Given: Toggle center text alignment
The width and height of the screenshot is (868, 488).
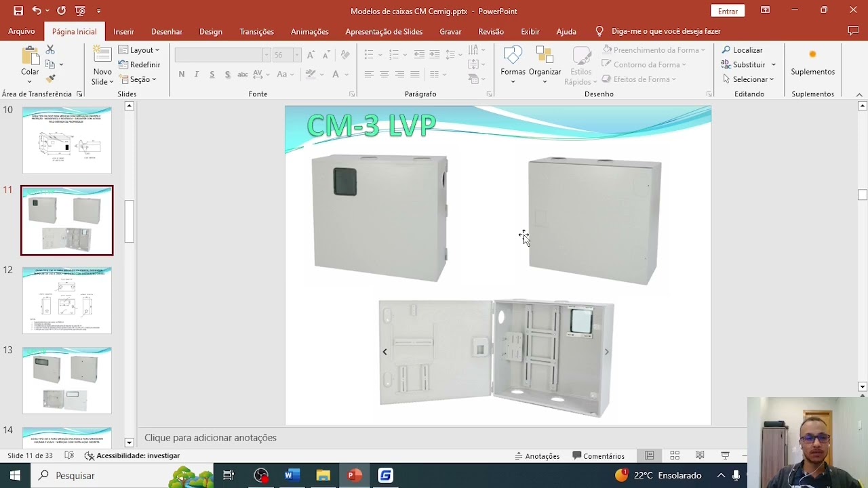Looking at the screenshot, I should [384, 75].
